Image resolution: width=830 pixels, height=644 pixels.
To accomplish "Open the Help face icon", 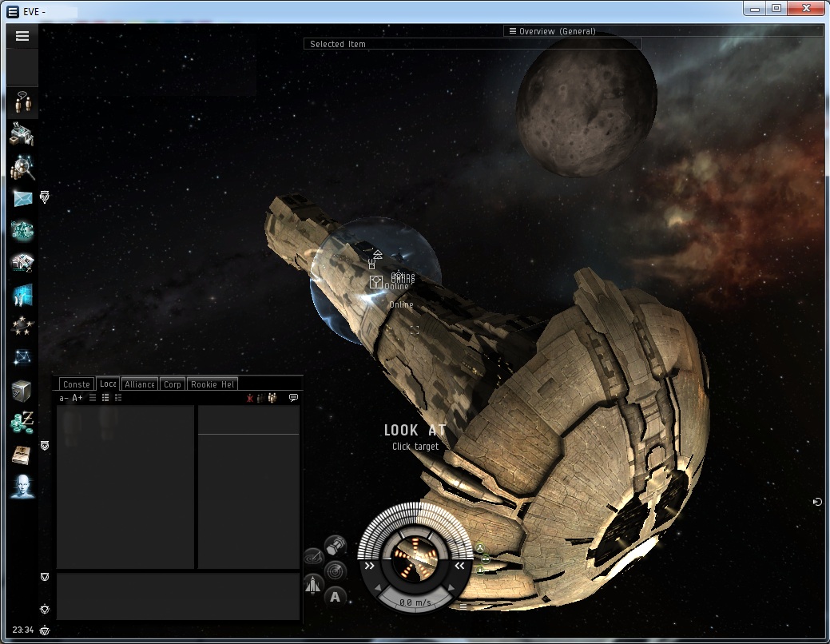I will (22, 487).
